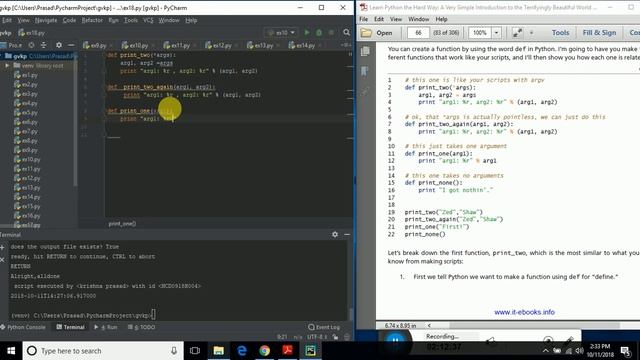Open the Windows notification center icon
Image resolution: width=640 pixels, height=360 pixels.
pyautogui.click(x=625, y=351)
